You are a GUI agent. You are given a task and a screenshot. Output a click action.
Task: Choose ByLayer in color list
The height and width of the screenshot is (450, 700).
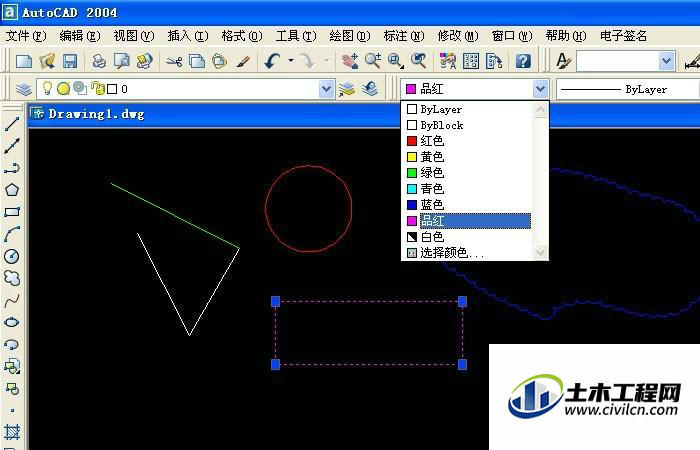click(468, 109)
